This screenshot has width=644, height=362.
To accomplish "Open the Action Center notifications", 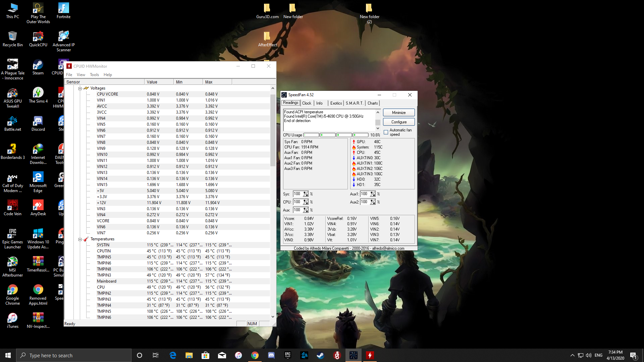I will 634,355.
